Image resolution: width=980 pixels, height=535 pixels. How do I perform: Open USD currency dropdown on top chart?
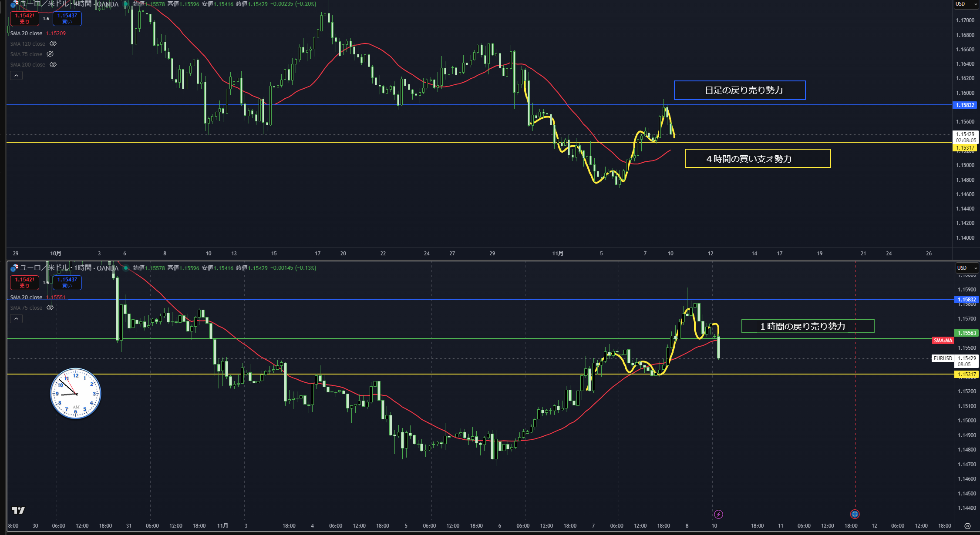[x=965, y=4]
